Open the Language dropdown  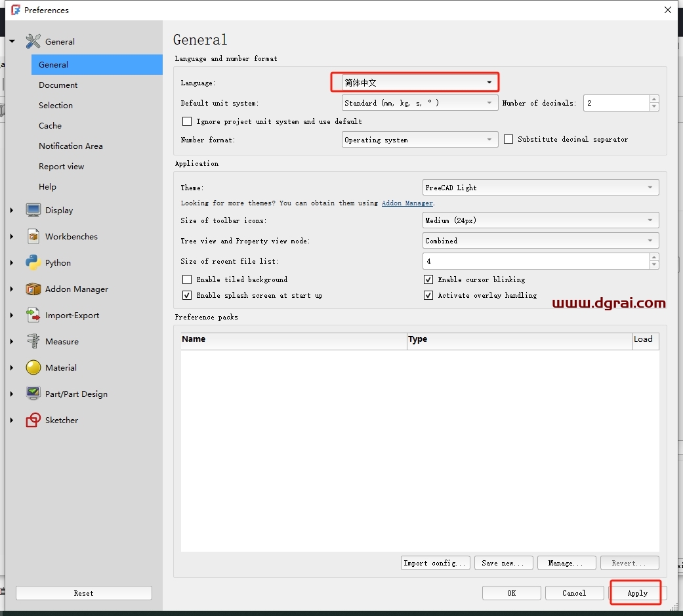[419, 83]
